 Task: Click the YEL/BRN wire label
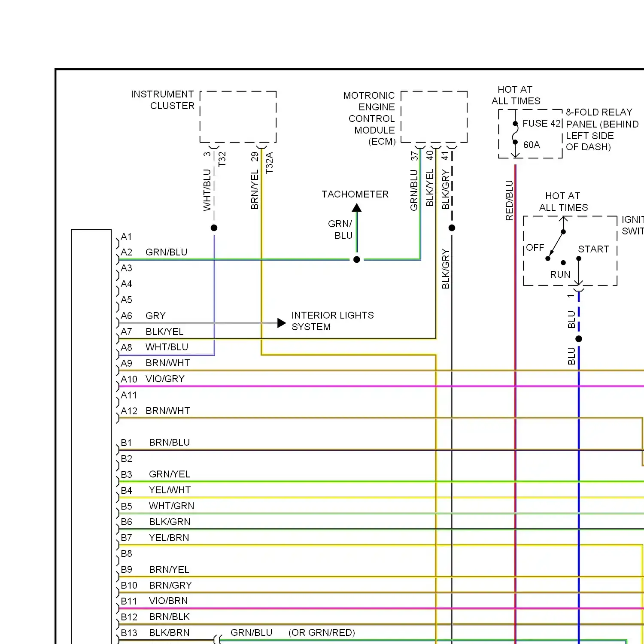(169, 538)
